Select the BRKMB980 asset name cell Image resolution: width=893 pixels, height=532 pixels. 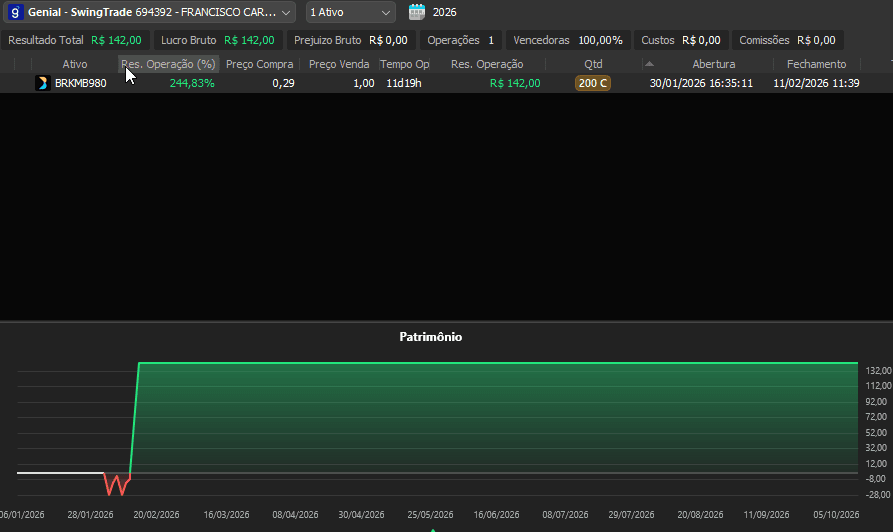(x=80, y=83)
